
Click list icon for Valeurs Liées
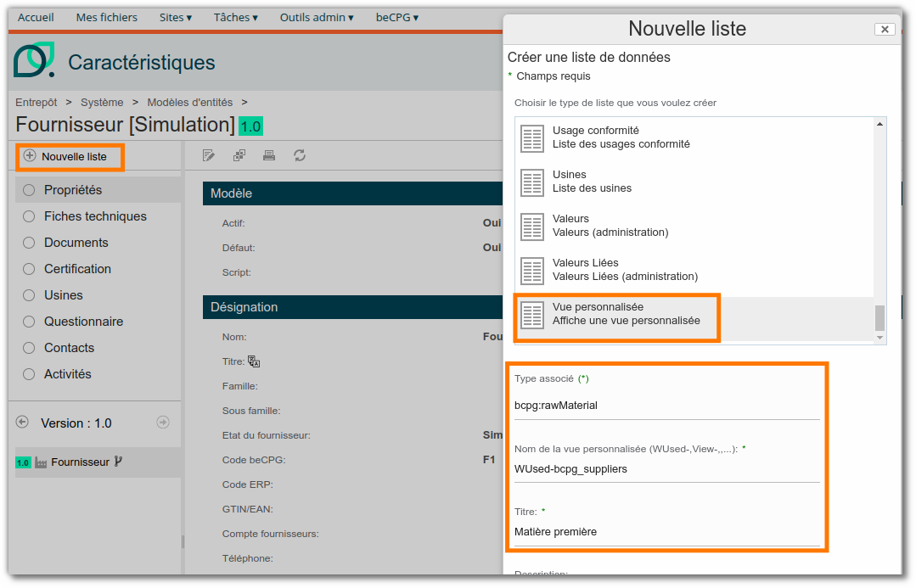click(532, 271)
